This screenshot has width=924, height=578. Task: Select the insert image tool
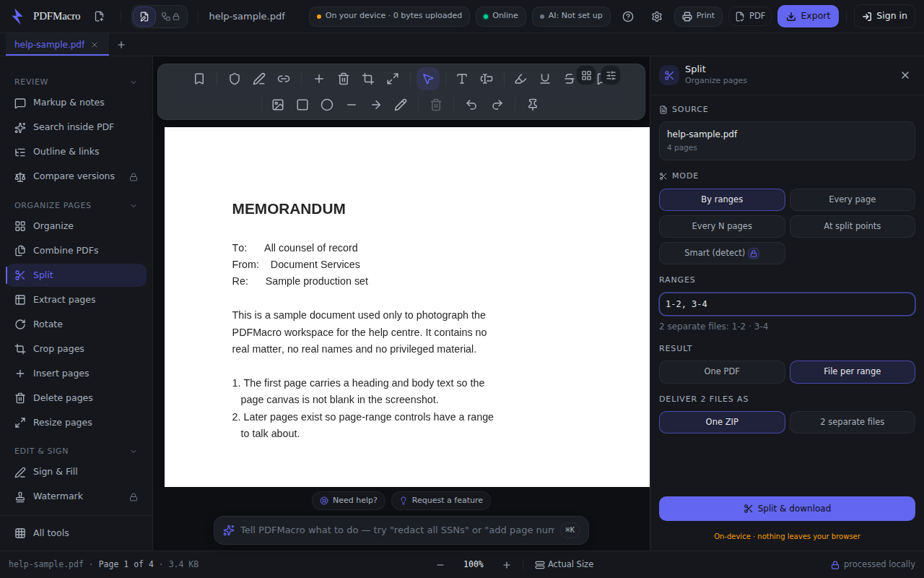coord(278,105)
